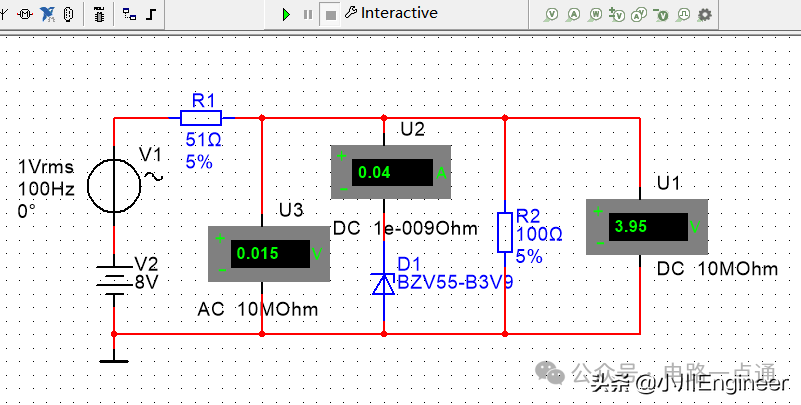Click the 1Vrms source value text
Viewport: 801px width, 405px height.
(x=45, y=167)
